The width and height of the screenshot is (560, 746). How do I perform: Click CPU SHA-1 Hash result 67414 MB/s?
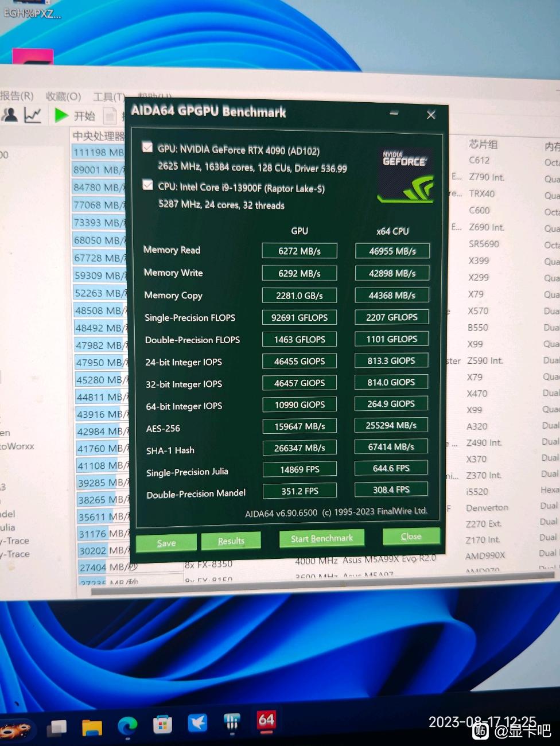pos(391,446)
